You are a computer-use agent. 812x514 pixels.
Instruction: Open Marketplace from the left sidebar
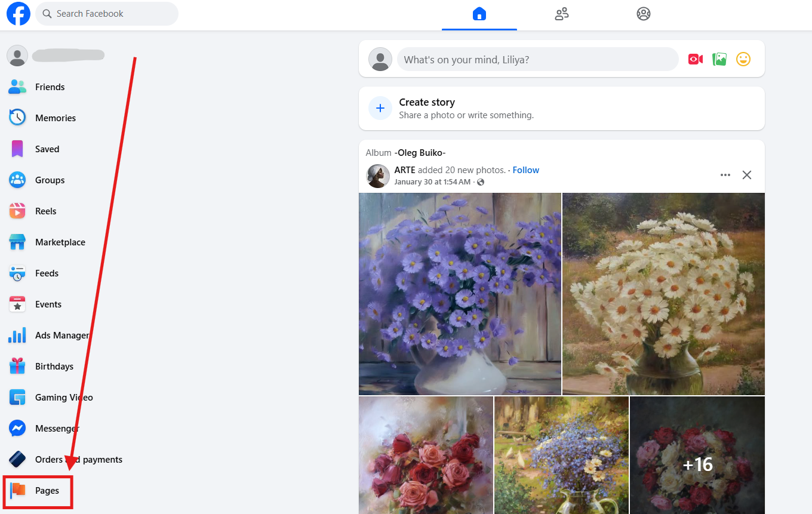click(x=60, y=242)
